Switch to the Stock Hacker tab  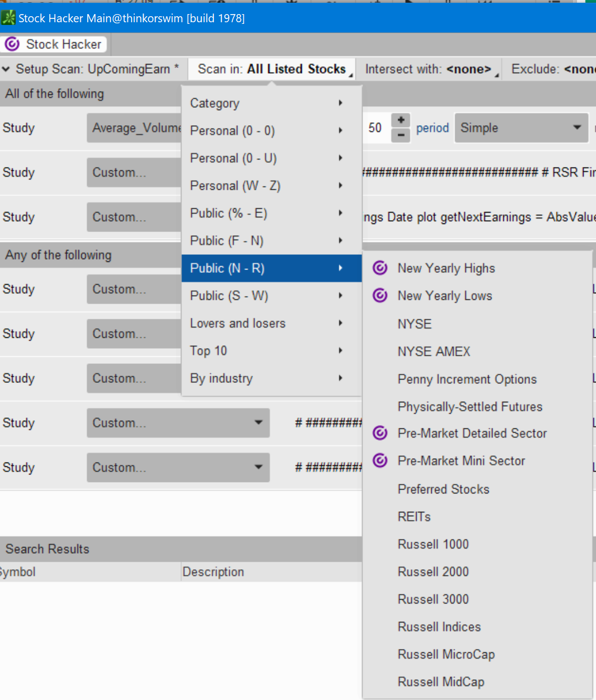pyautogui.click(x=54, y=44)
